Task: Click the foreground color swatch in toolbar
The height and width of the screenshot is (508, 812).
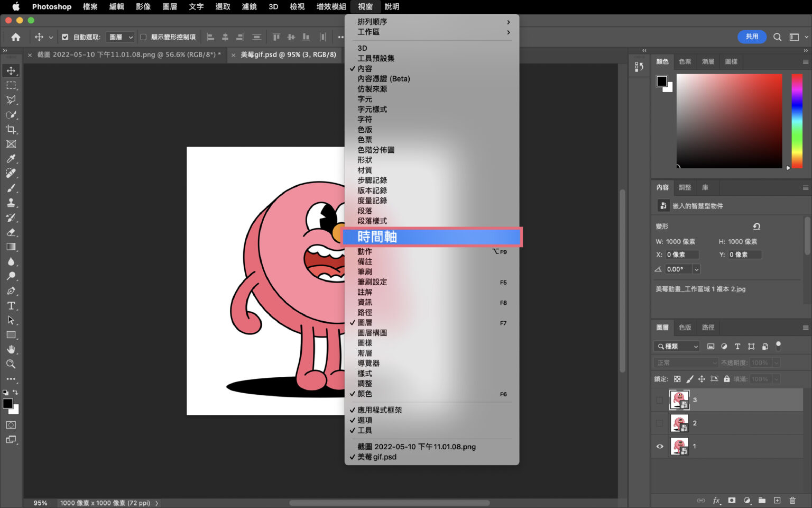Action: 8,404
